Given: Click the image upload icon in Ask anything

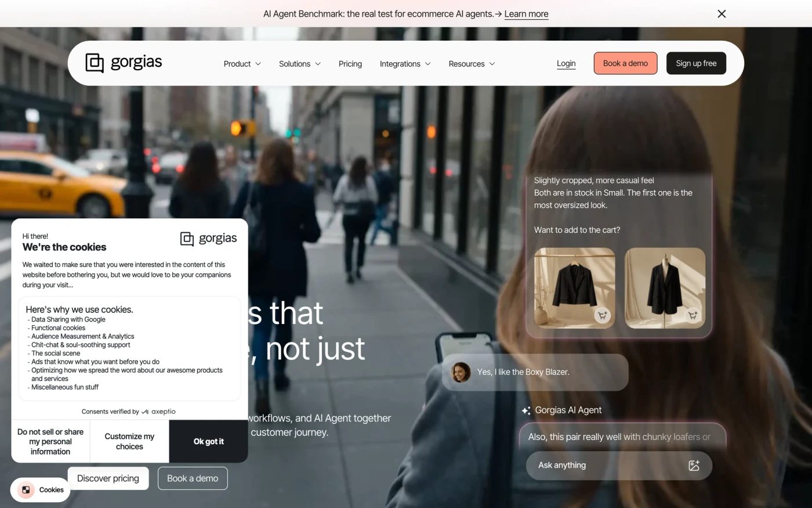Looking at the screenshot, I should pos(694,465).
